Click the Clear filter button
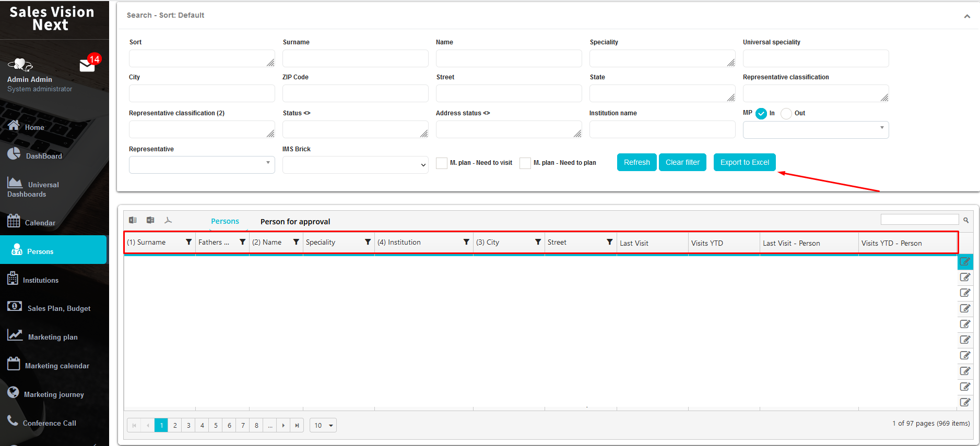This screenshot has height=446, width=980. [682, 162]
